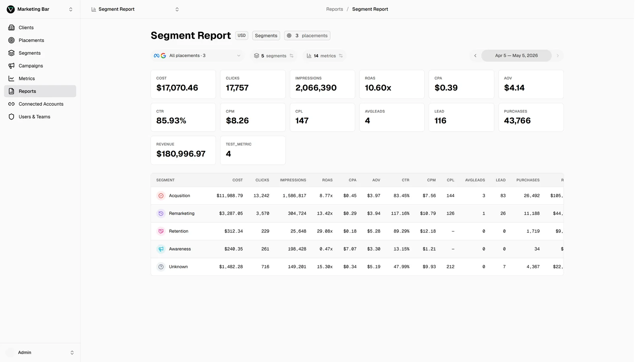Click 29.08x ROAS cell
The image size is (644, 362).
[x=325, y=231]
